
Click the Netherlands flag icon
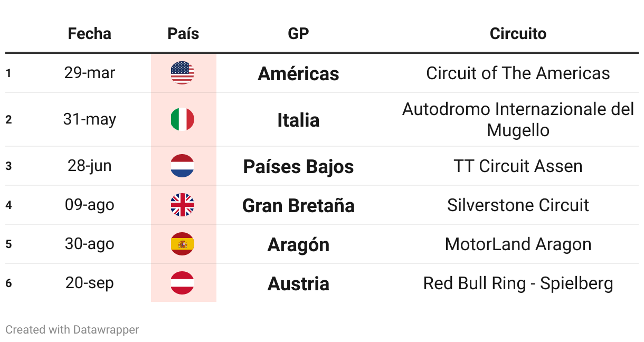[183, 166]
